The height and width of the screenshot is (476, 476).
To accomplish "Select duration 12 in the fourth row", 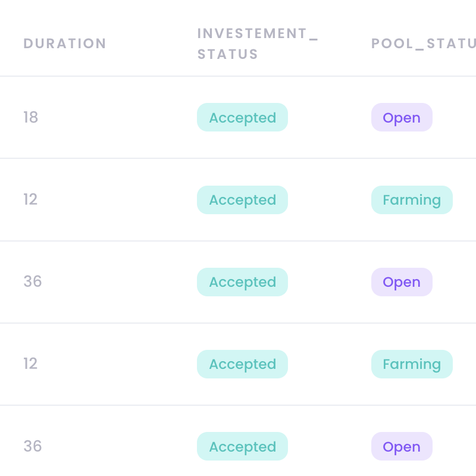I will tap(30, 364).
